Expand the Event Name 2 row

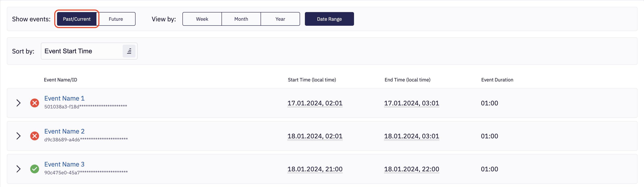coord(19,136)
